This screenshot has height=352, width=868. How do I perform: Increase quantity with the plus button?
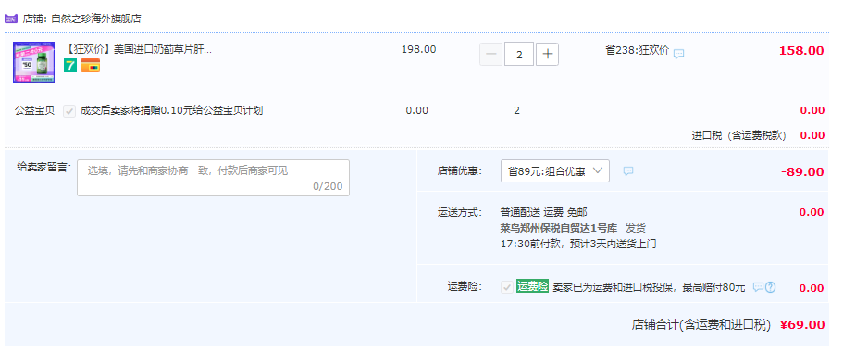tap(548, 55)
